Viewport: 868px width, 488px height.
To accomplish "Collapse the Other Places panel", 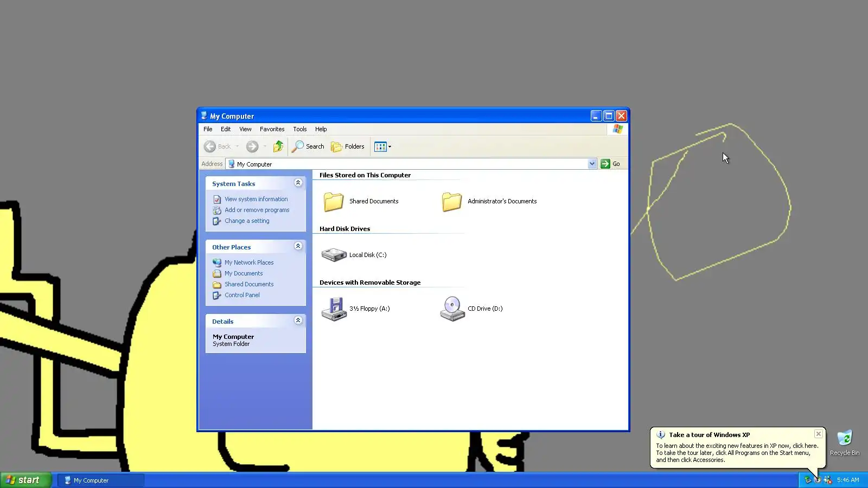I will pyautogui.click(x=298, y=246).
